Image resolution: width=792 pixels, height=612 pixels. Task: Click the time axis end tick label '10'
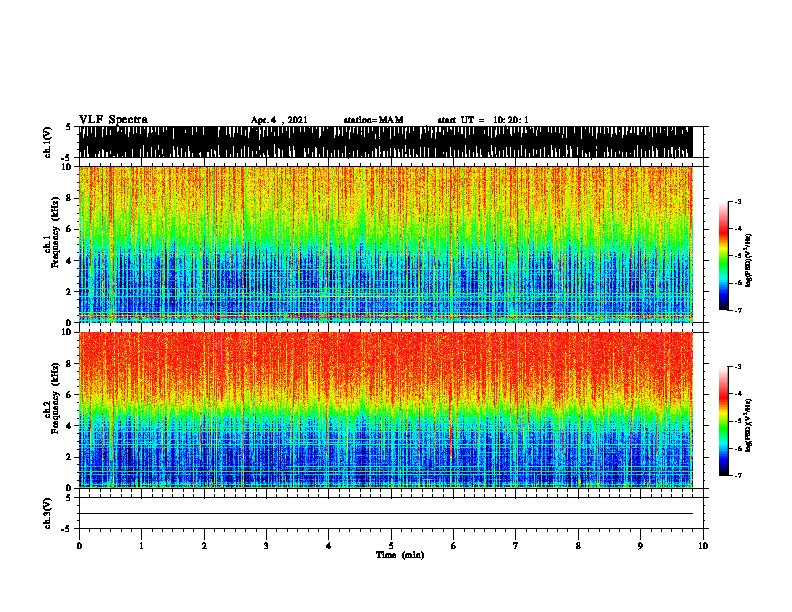tap(703, 545)
